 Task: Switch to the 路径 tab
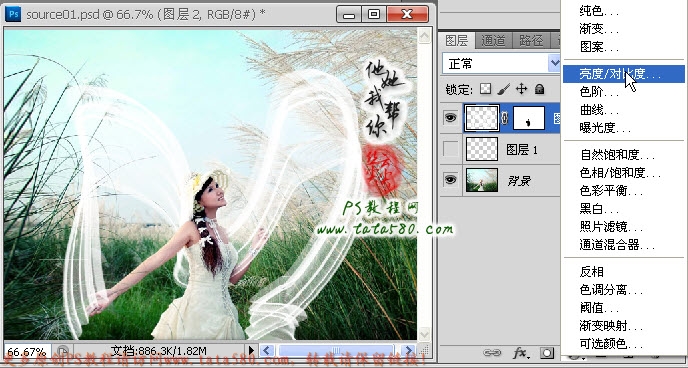531,41
